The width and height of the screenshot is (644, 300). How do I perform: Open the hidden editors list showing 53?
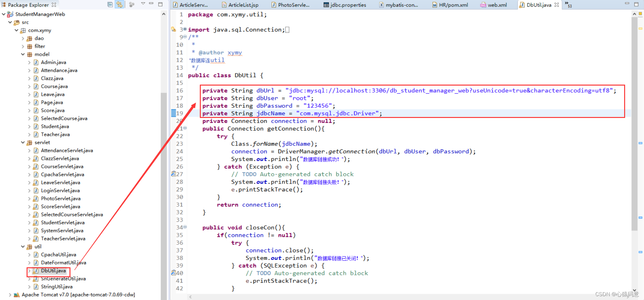[568, 4]
